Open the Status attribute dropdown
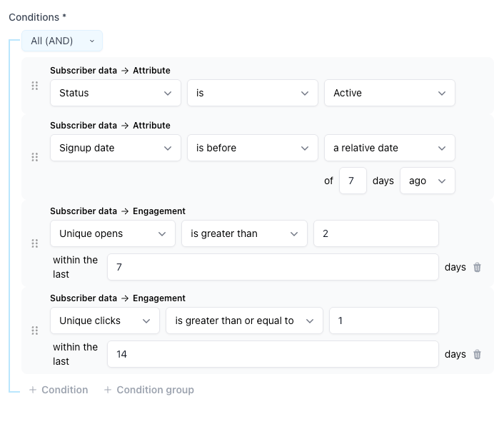This screenshot has width=504, height=424. pyautogui.click(x=115, y=93)
